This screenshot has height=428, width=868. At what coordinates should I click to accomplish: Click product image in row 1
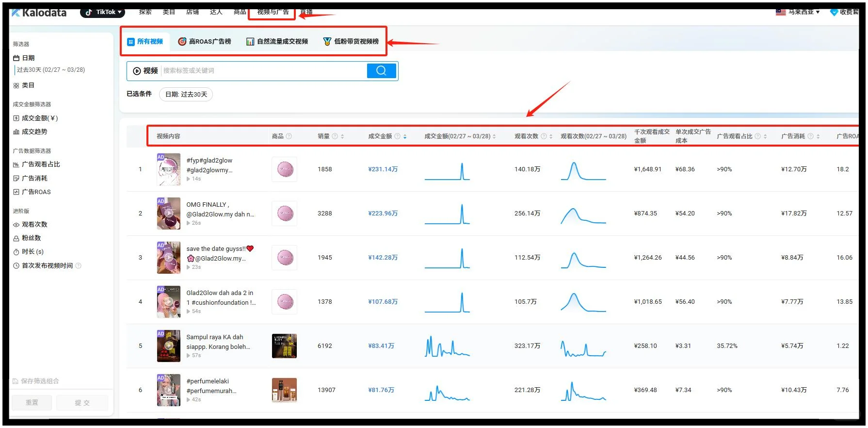(285, 169)
